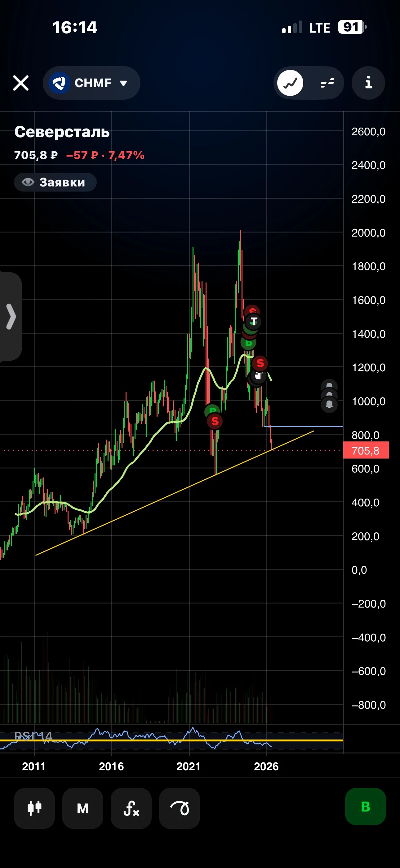Image resolution: width=400 pixels, height=868 pixels.
Task: Open the M timeframe selector
Action: click(83, 808)
